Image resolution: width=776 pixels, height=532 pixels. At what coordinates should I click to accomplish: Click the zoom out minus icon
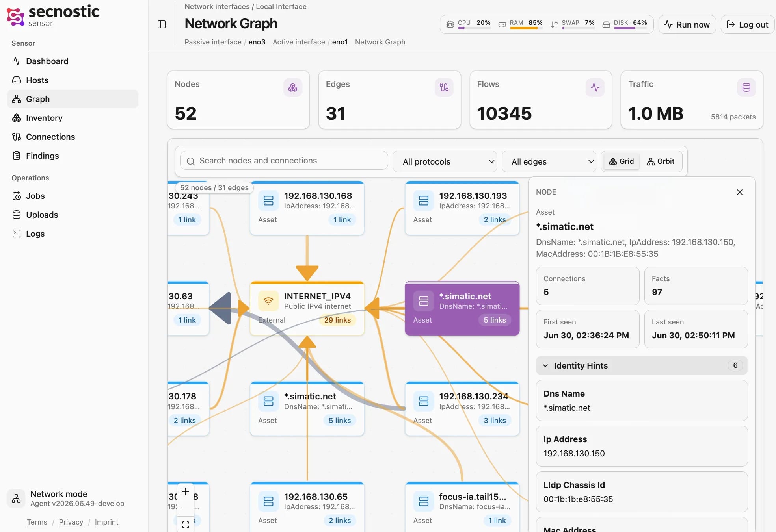tap(186, 508)
